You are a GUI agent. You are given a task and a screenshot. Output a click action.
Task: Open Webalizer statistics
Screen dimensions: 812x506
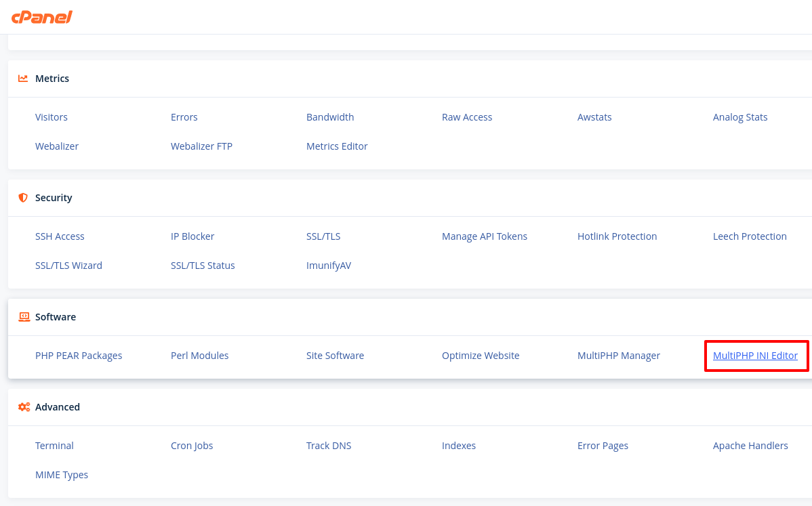coord(57,146)
